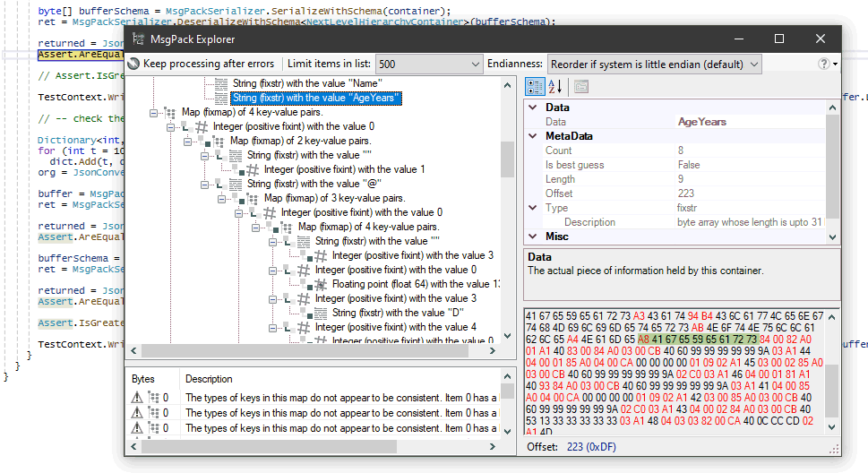The height and width of the screenshot is (473, 868).
Task: Switch property grid to Categorized view
Action: pos(535,86)
